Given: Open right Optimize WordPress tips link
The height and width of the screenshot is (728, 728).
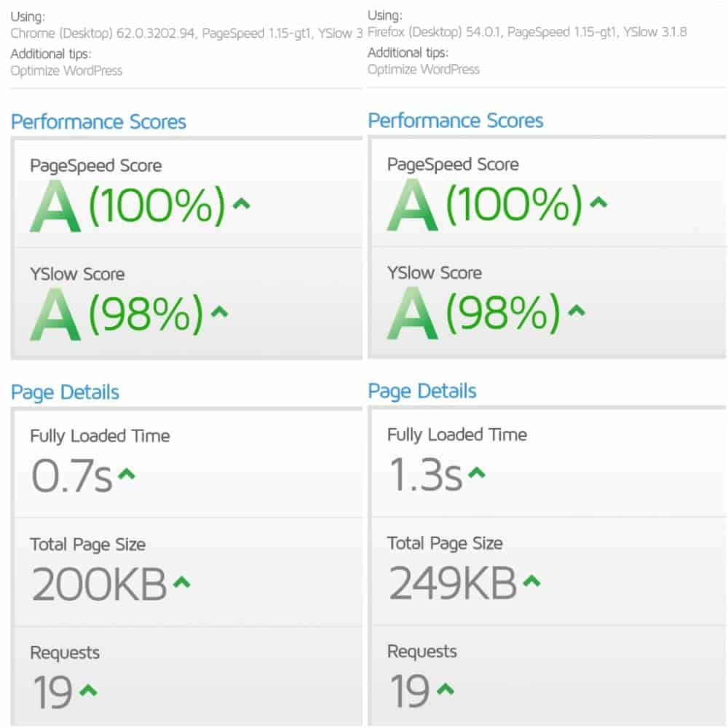Looking at the screenshot, I should pos(424,69).
